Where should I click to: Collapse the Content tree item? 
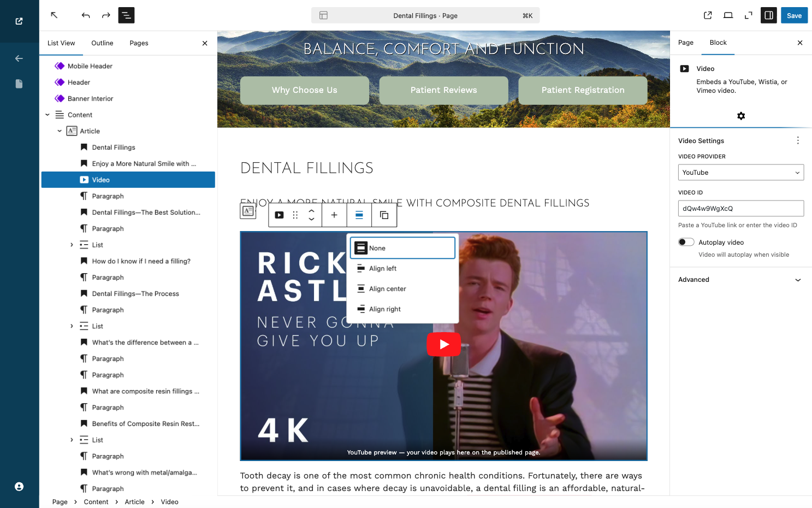tap(48, 115)
